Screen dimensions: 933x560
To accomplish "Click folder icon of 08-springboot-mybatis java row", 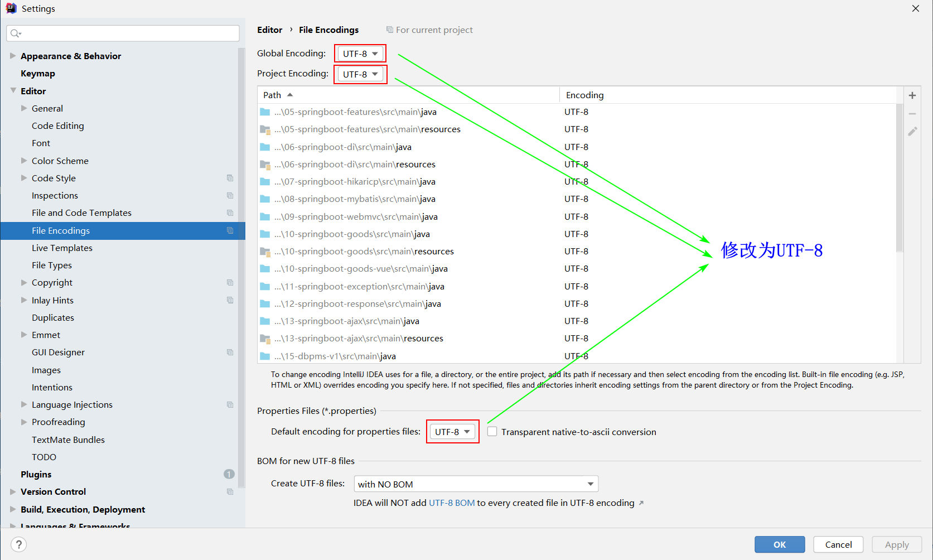I will coord(265,199).
